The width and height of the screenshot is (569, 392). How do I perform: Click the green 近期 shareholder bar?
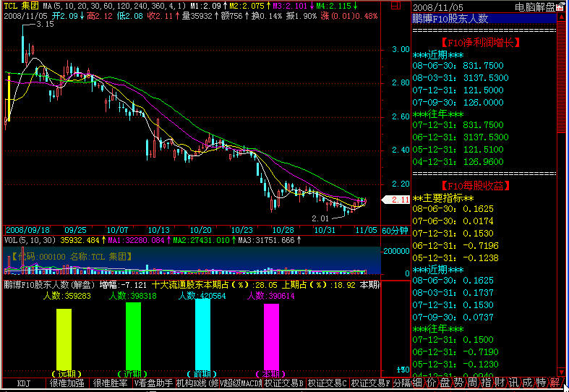(133, 336)
